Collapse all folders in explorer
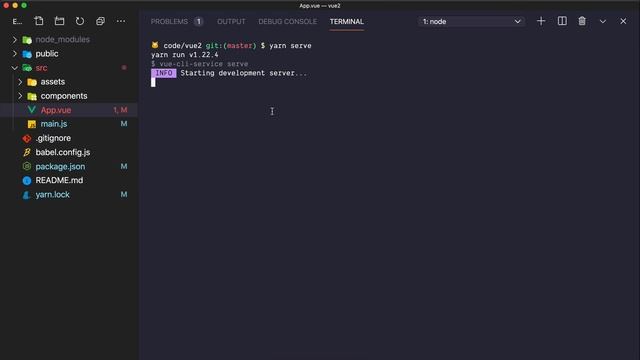Viewport: 640px width, 360px height. [x=100, y=21]
